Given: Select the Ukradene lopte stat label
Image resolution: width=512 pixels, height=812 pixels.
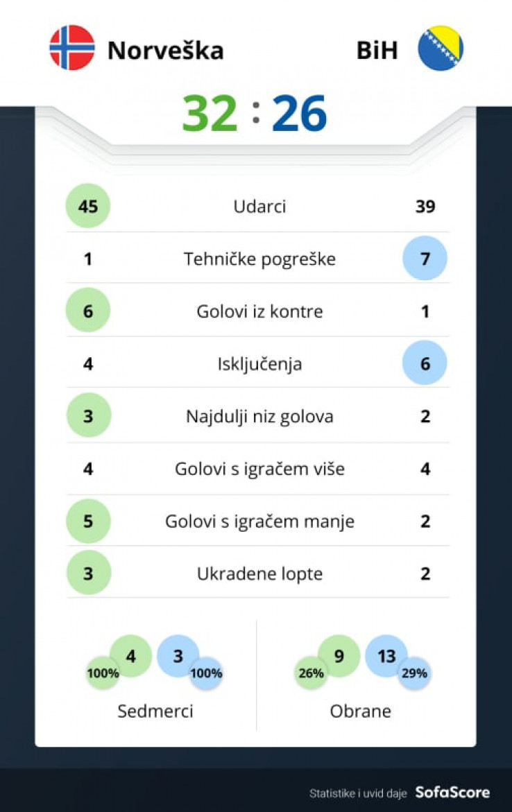Looking at the screenshot, I should pyautogui.click(x=259, y=573).
